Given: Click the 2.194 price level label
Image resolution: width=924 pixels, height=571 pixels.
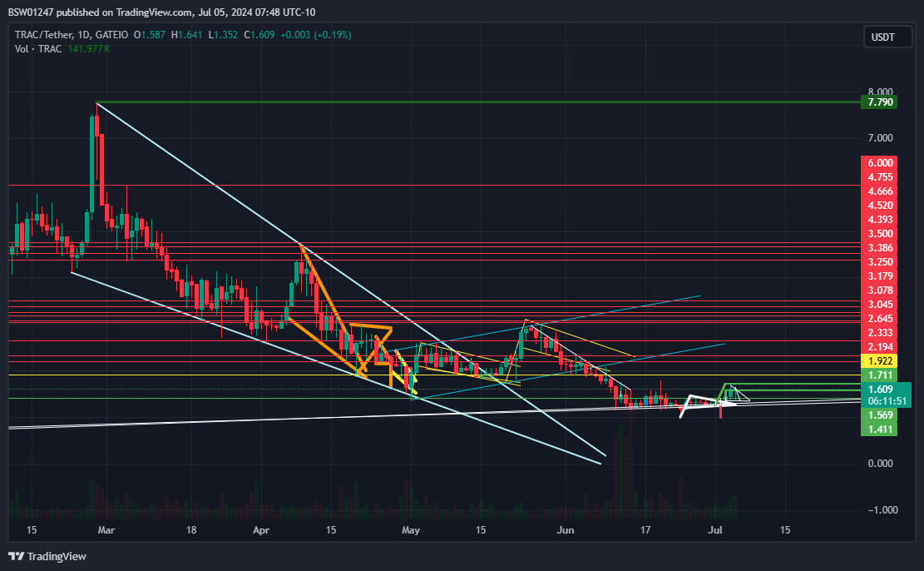Looking at the screenshot, I should [x=878, y=347].
